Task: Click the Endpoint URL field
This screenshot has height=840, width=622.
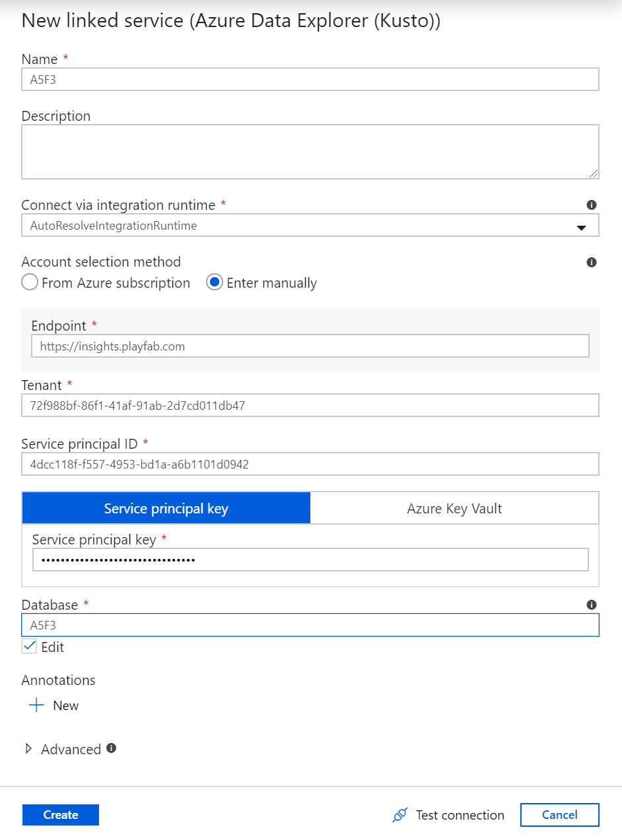Action: pyautogui.click(x=310, y=346)
